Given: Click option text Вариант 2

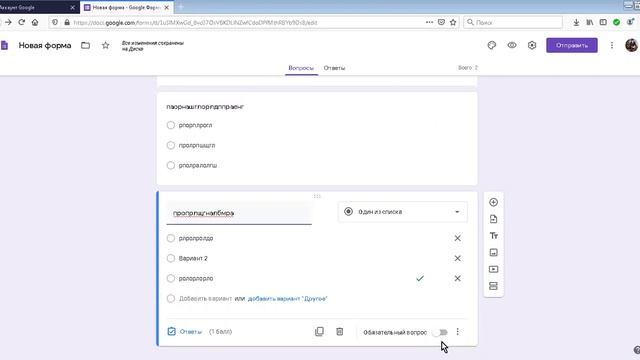Looking at the screenshot, I should click(x=193, y=258).
